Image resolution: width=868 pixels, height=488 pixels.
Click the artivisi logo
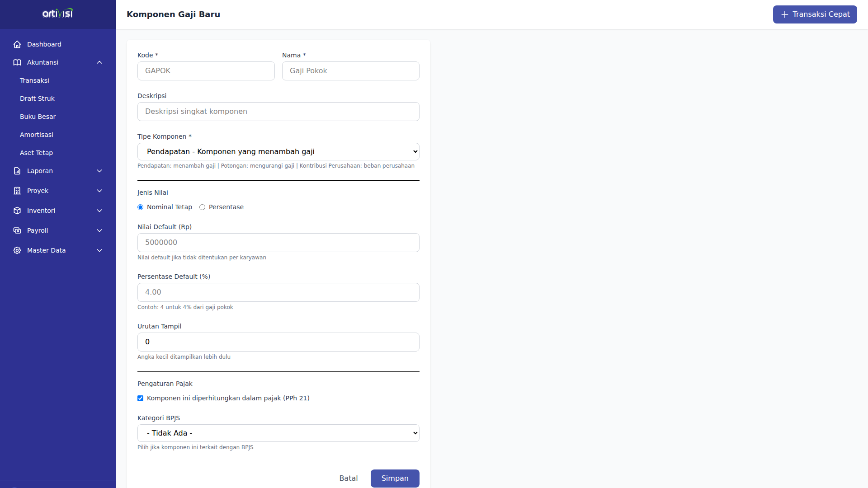tap(57, 14)
